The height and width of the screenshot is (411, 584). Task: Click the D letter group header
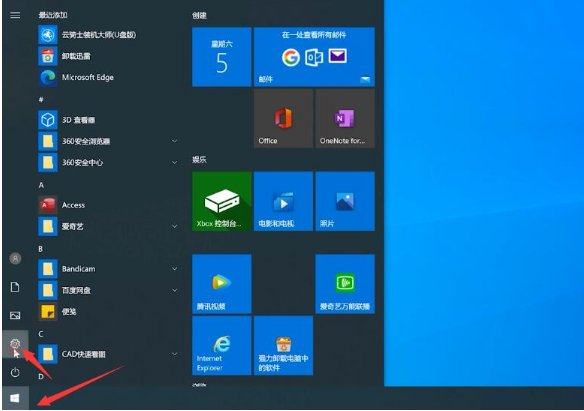[x=41, y=376]
